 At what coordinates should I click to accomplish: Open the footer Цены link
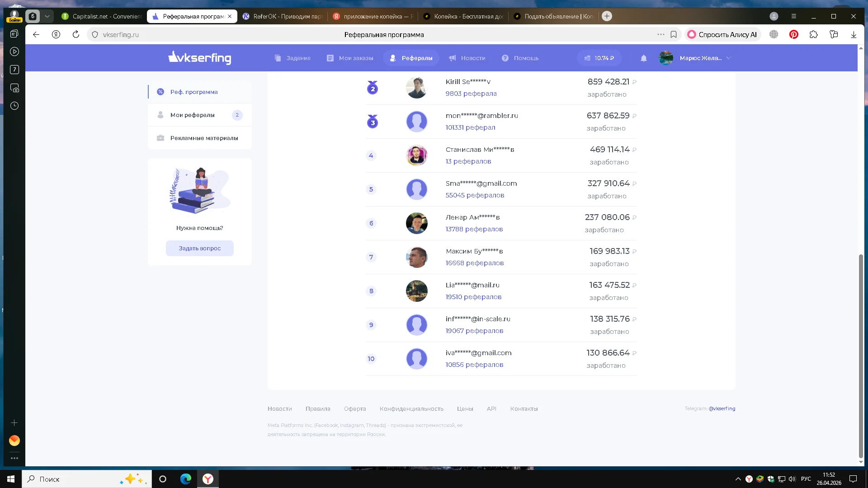click(x=465, y=408)
